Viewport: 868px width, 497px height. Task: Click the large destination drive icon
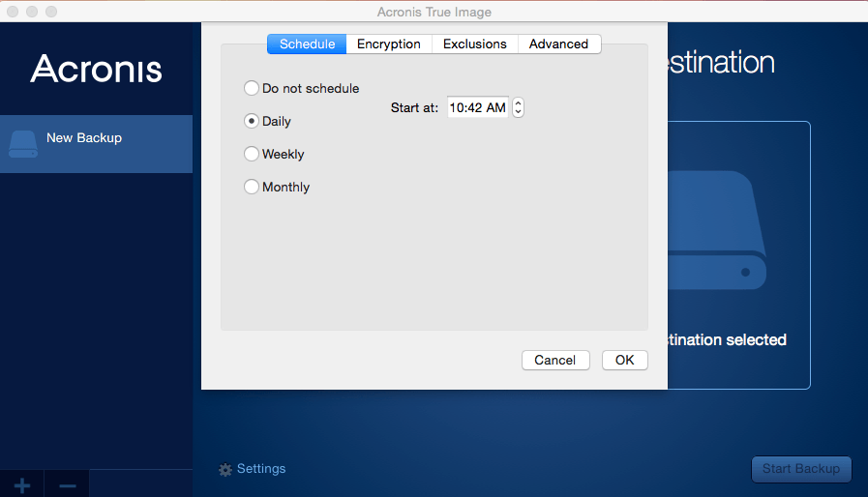coord(717,230)
